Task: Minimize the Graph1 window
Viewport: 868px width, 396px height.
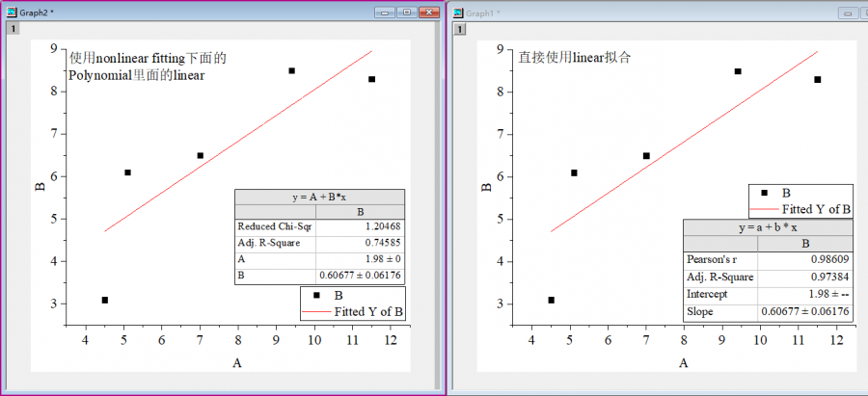Action: pyautogui.click(x=850, y=13)
